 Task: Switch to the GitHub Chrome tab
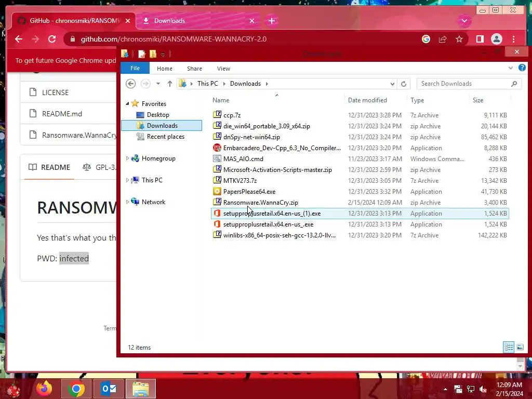pos(74,21)
